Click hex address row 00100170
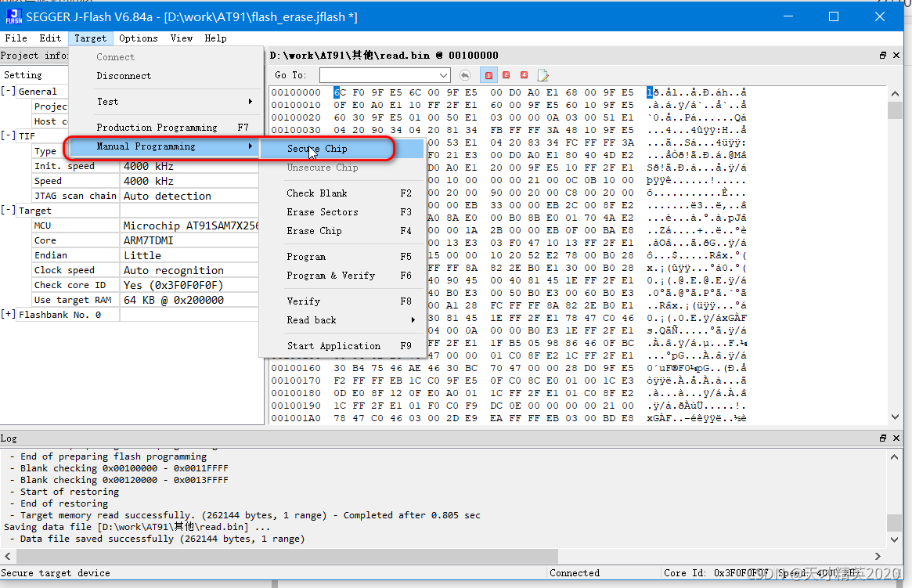Screen dimensions: 912x588 pyautogui.click(x=296, y=381)
